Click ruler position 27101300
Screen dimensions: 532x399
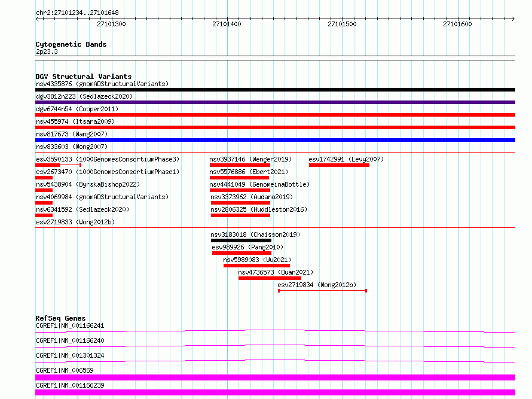[111, 24]
